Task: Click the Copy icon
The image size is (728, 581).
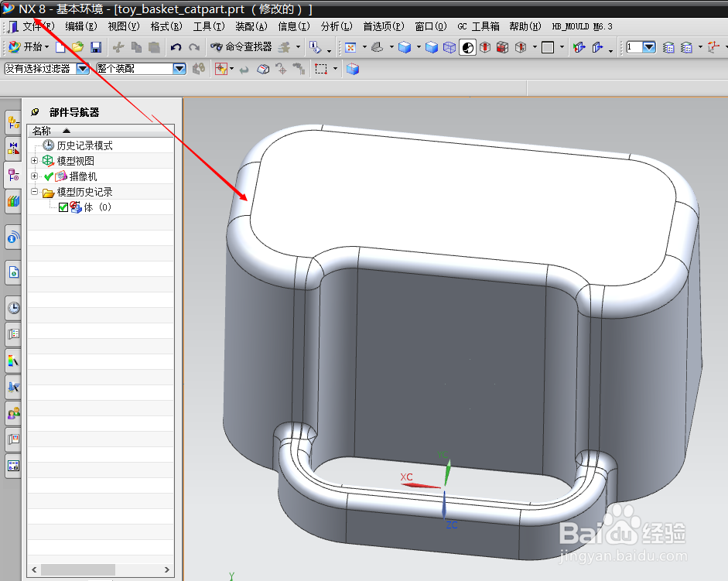Action: point(136,47)
